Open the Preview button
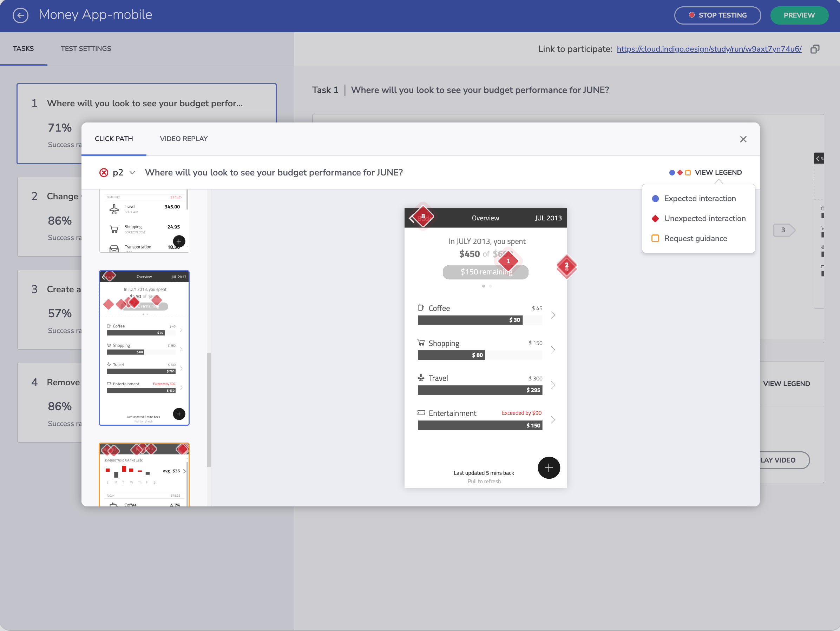840x631 pixels. [799, 15]
